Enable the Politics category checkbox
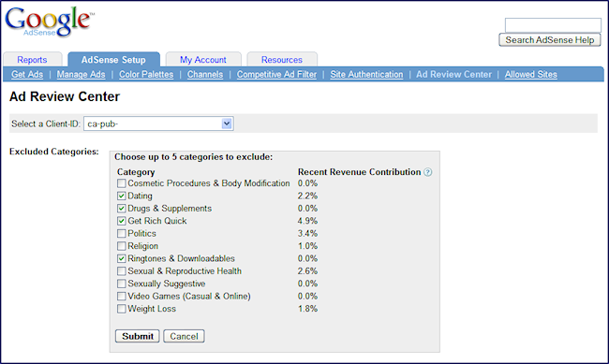This screenshot has width=609, height=364. click(x=122, y=233)
